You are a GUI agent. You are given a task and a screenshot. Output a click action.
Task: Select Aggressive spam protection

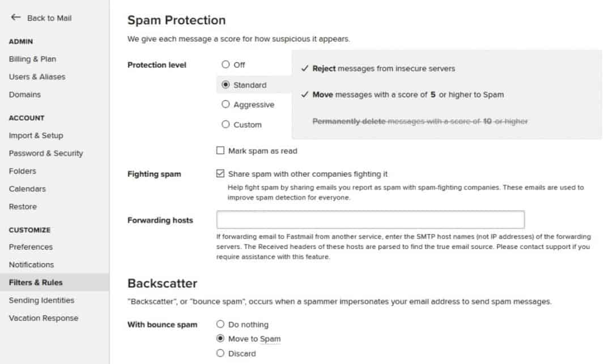pyautogui.click(x=226, y=105)
